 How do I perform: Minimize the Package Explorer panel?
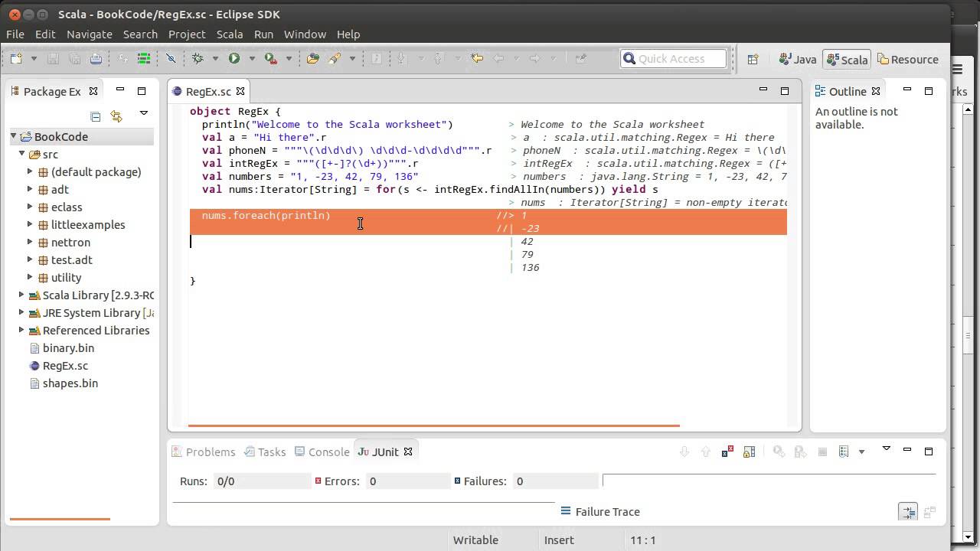pyautogui.click(x=120, y=90)
